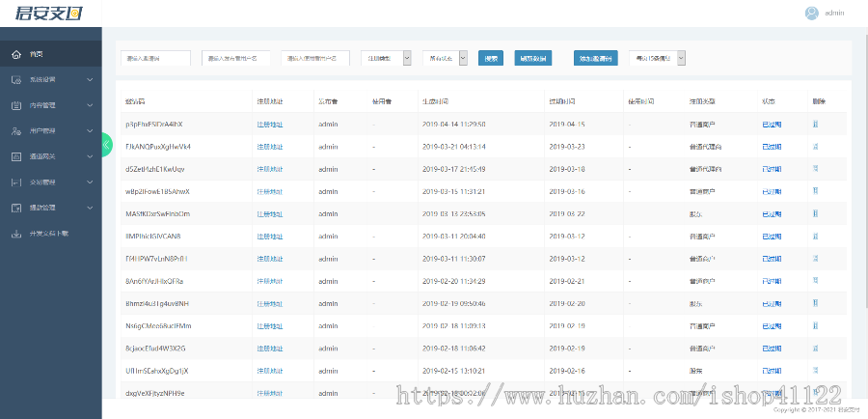Click the admin avatar icon
The height and width of the screenshot is (419, 868).
pyautogui.click(x=811, y=14)
